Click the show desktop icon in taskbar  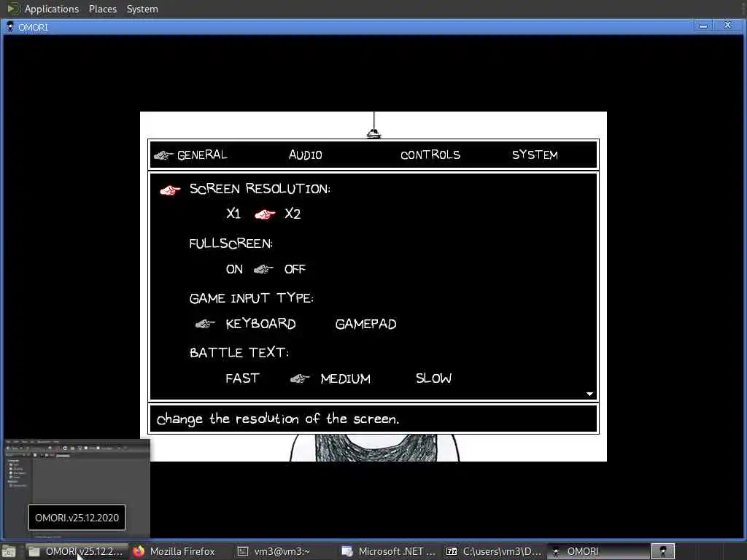tap(9, 551)
